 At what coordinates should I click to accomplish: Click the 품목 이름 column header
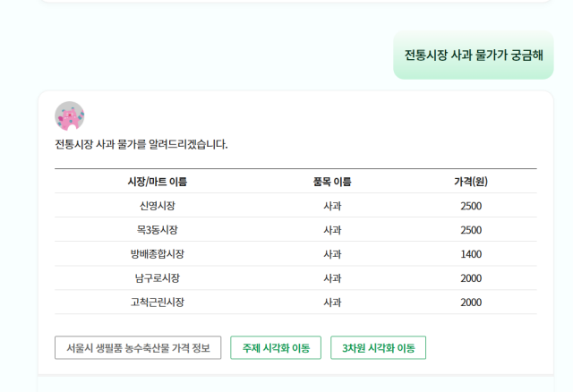point(332,182)
